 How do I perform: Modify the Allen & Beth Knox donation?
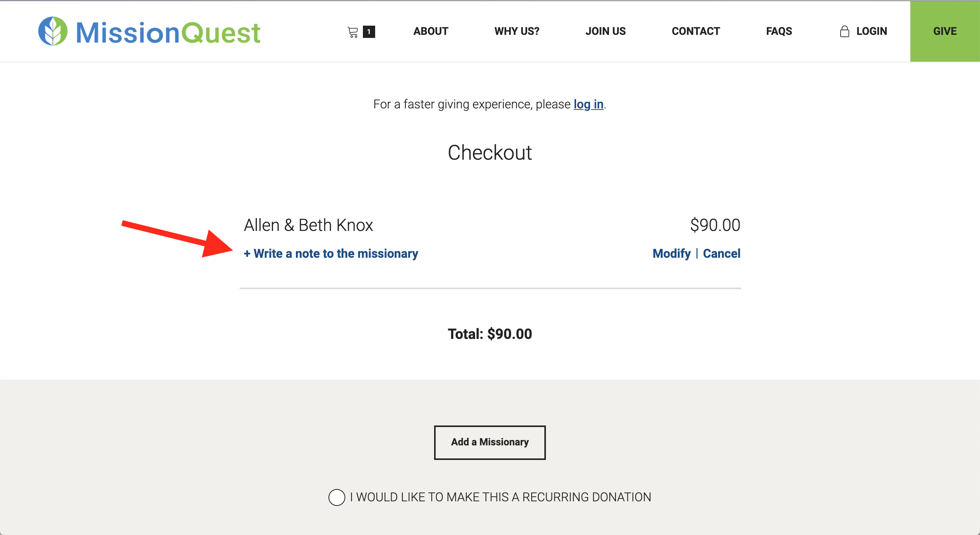click(671, 254)
